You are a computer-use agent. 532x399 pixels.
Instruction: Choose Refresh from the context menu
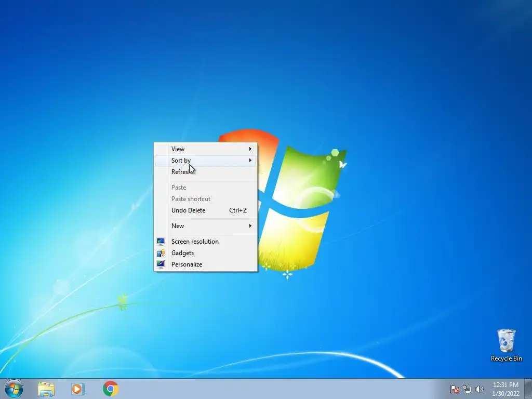point(206,171)
